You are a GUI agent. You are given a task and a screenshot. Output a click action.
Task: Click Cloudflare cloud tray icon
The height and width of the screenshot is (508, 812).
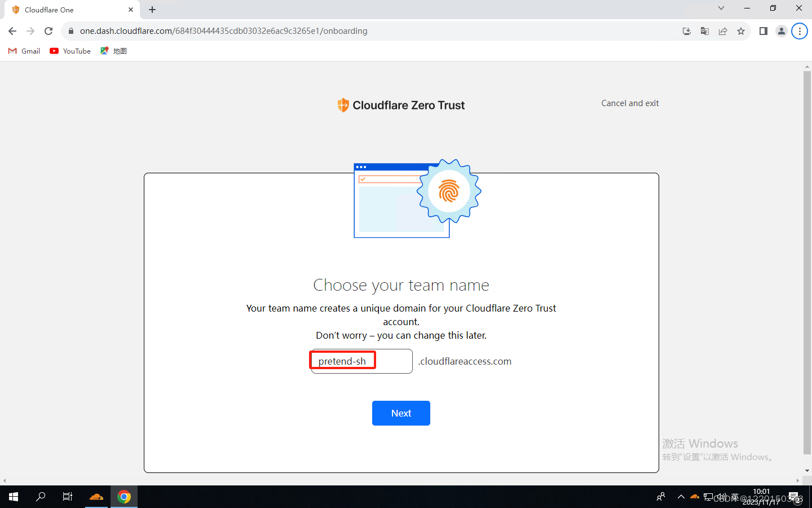[x=695, y=497]
